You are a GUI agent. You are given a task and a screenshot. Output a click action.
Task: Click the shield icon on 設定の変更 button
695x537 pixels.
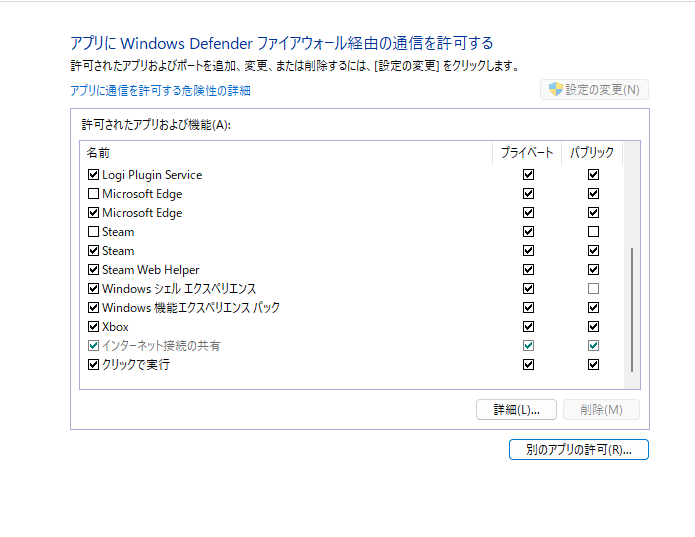click(555, 90)
